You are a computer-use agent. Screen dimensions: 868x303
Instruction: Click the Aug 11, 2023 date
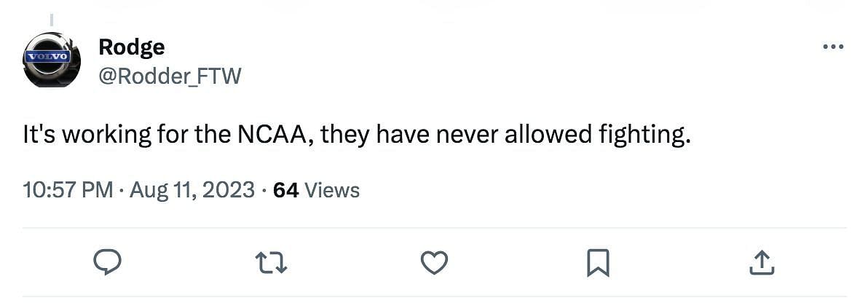coord(192,190)
